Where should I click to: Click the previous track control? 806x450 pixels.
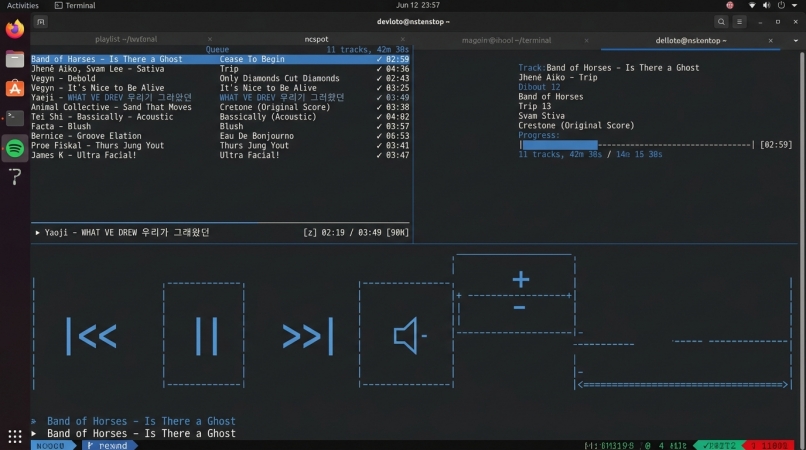click(x=91, y=336)
